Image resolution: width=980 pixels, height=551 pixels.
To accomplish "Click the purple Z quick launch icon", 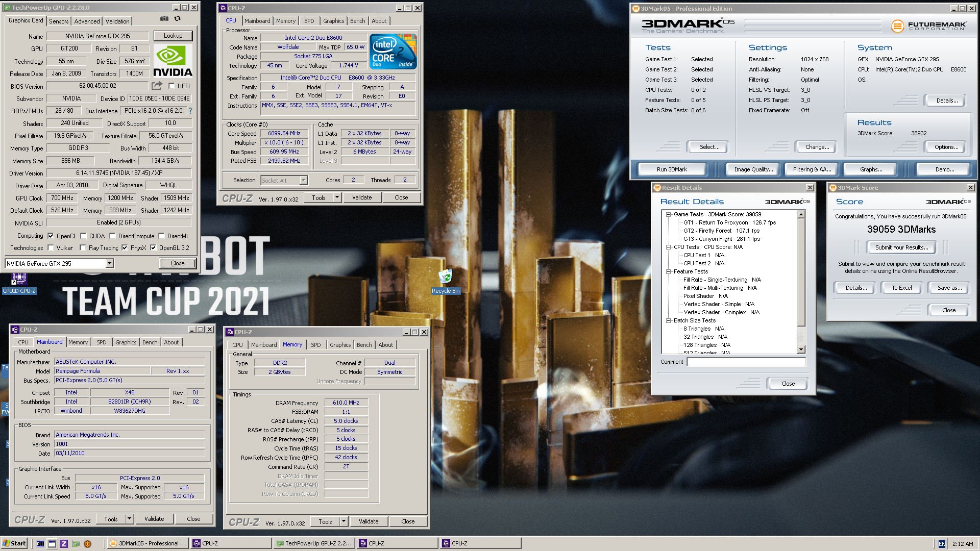I will (x=64, y=544).
